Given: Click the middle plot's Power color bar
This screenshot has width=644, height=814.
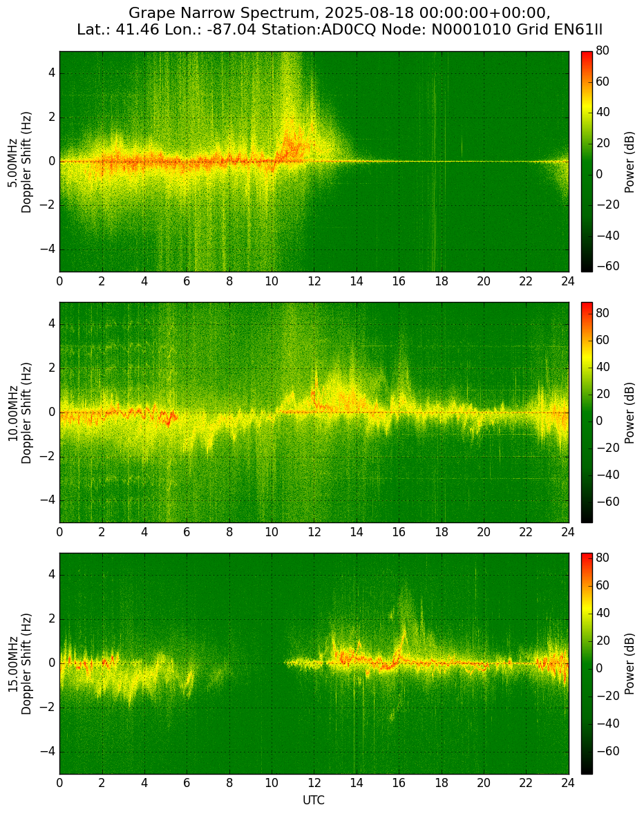Looking at the screenshot, I should coord(587,413).
